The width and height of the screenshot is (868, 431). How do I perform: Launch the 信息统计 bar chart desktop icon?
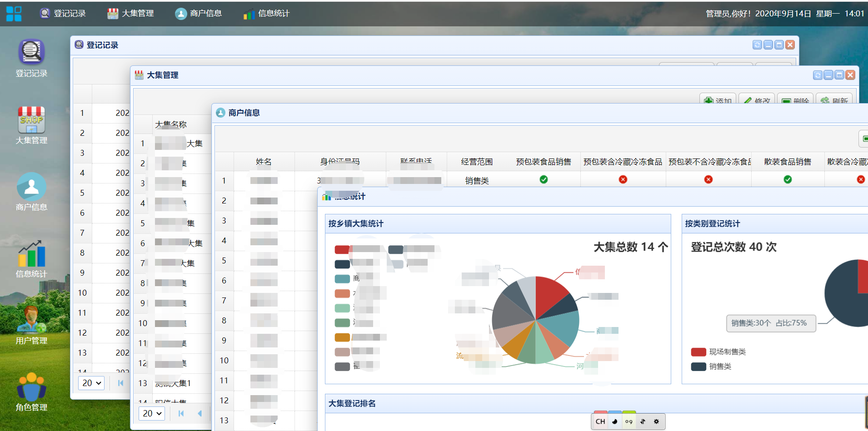coord(31,259)
